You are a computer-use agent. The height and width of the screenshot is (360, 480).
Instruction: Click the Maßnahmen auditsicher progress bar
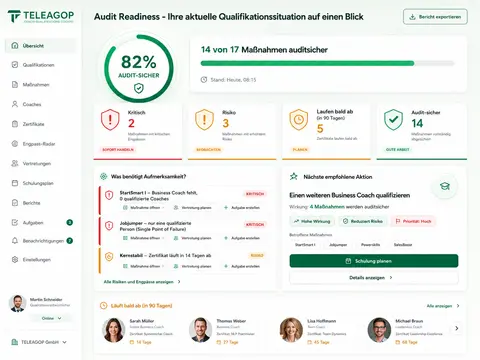pyautogui.click(x=327, y=63)
